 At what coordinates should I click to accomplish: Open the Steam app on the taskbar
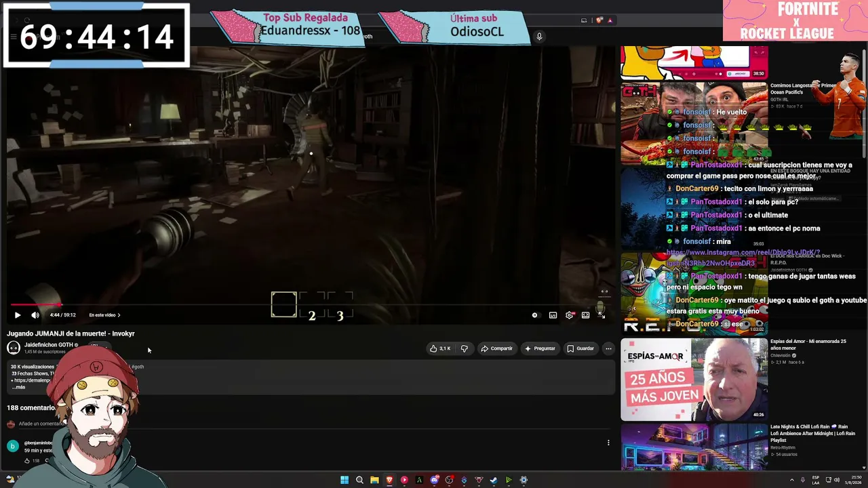(x=494, y=480)
